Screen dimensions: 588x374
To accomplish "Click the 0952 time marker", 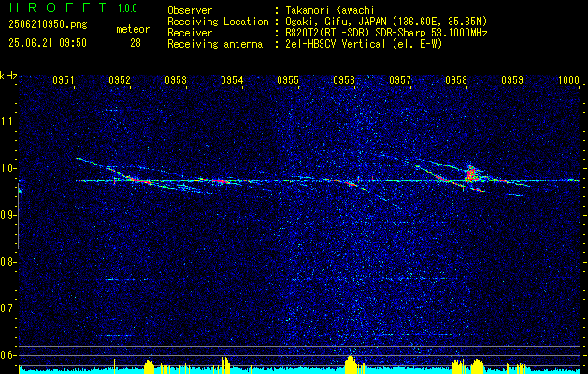I will tap(120, 79).
